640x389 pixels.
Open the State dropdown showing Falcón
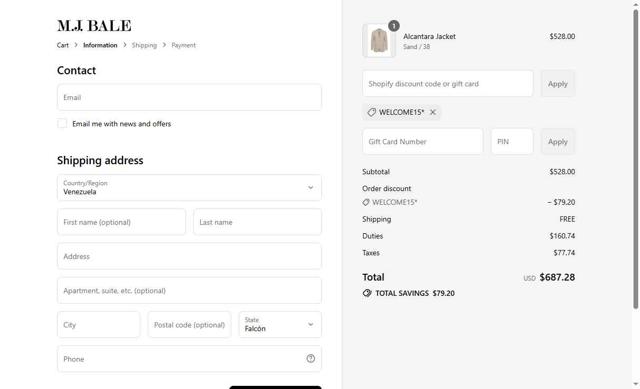pyautogui.click(x=280, y=325)
